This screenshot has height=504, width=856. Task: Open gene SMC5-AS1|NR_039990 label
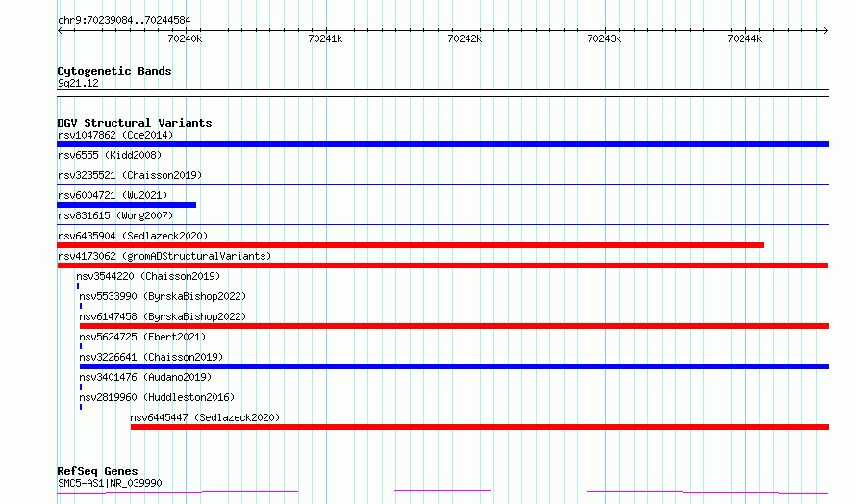pyautogui.click(x=110, y=483)
